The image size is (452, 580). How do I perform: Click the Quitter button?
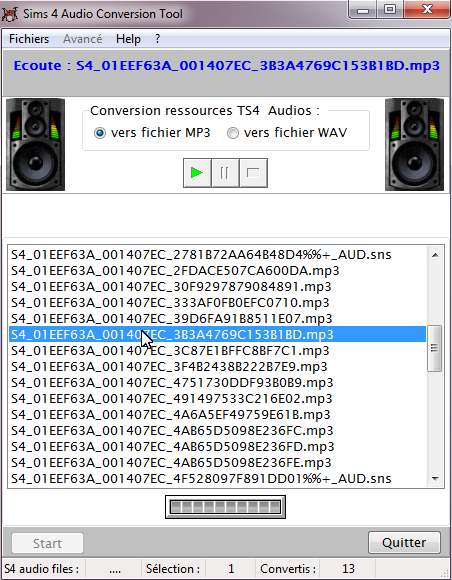pyautogui.click(x=404, y=543)
